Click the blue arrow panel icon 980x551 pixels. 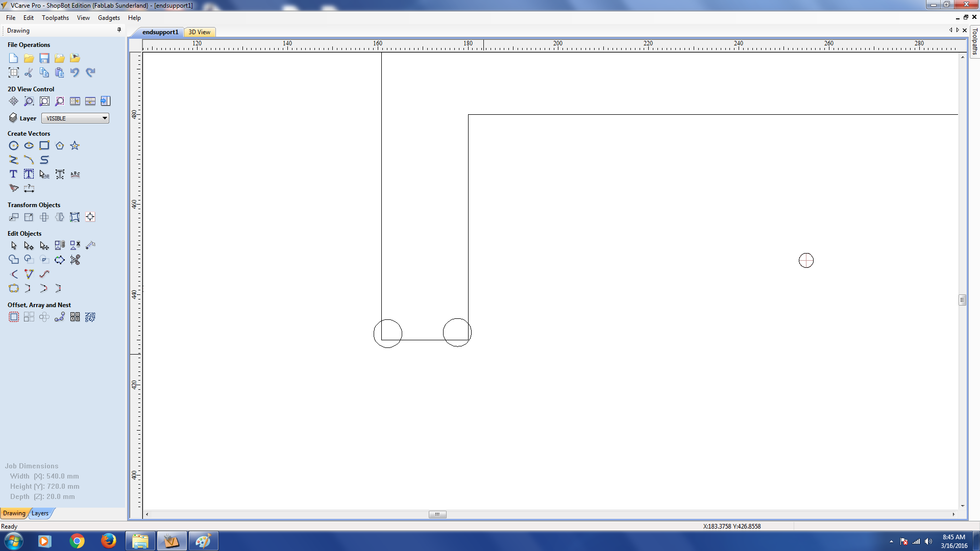(106, 101)
